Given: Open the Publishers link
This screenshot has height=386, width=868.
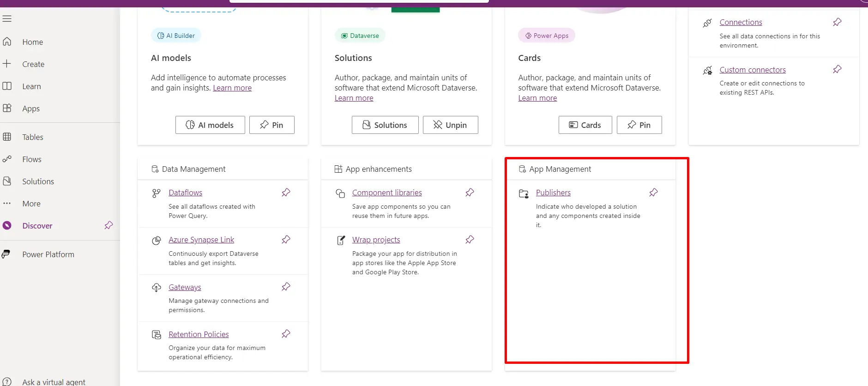Looking at the screenshot, I should click(x=553, y=193).
